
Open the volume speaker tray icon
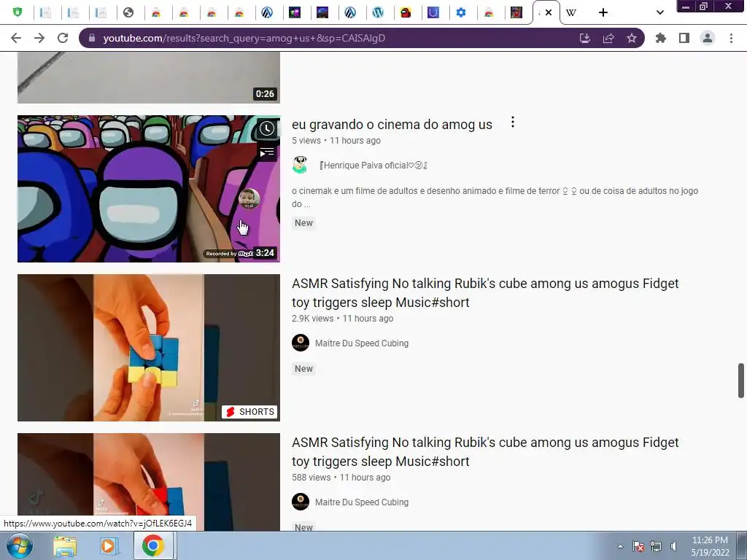673,546
